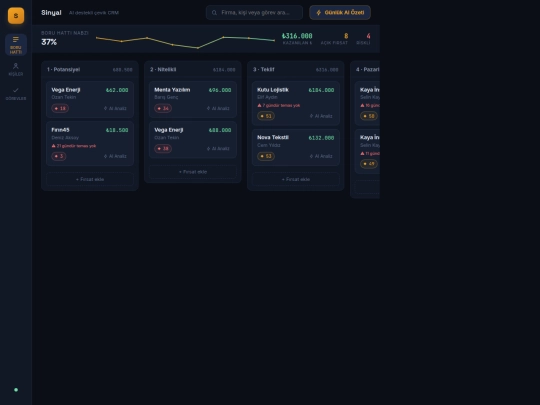Open the Vega Enerji ₺62.000 opportunity card

pos(90,99)
